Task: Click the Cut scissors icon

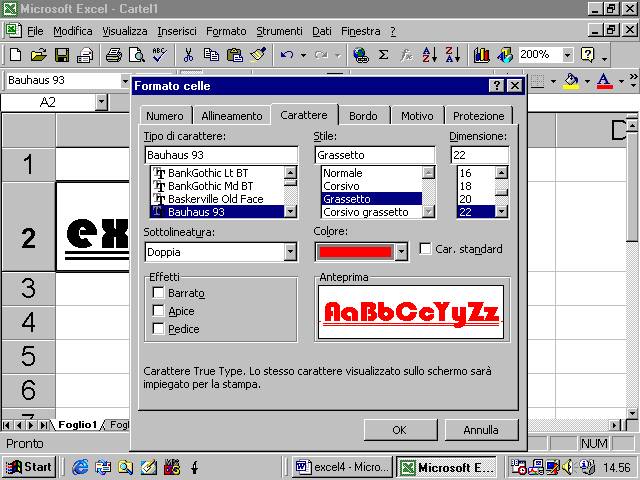Action: 188,55
